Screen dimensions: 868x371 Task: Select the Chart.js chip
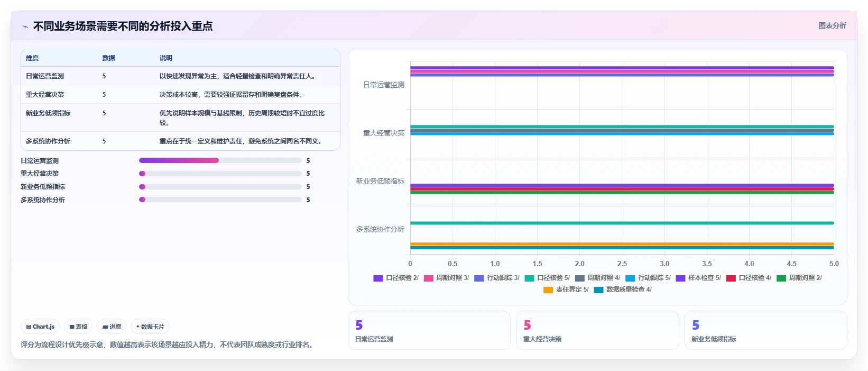point(40,327)
